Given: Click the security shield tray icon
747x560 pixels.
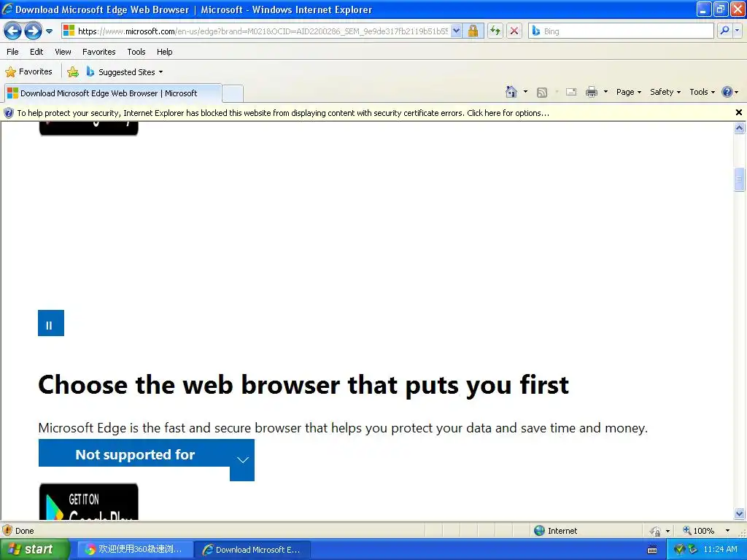Looking at the screenshot, I should [x=680, y=550].
